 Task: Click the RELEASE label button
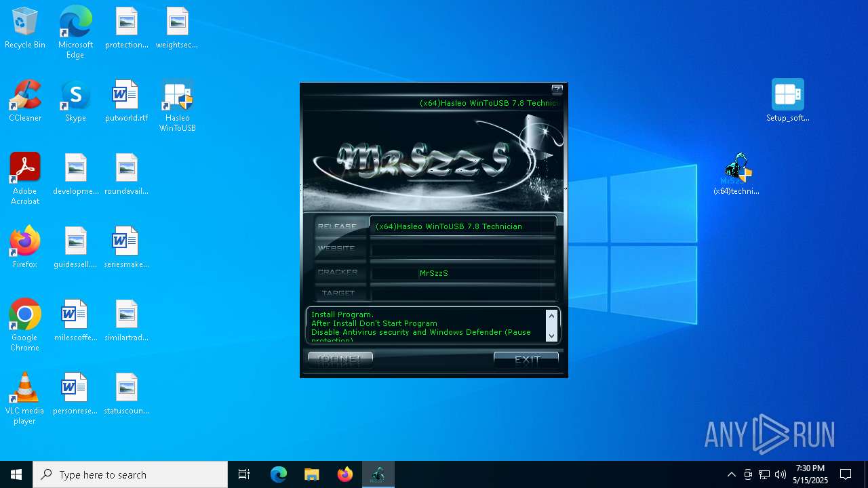[341, 226]
